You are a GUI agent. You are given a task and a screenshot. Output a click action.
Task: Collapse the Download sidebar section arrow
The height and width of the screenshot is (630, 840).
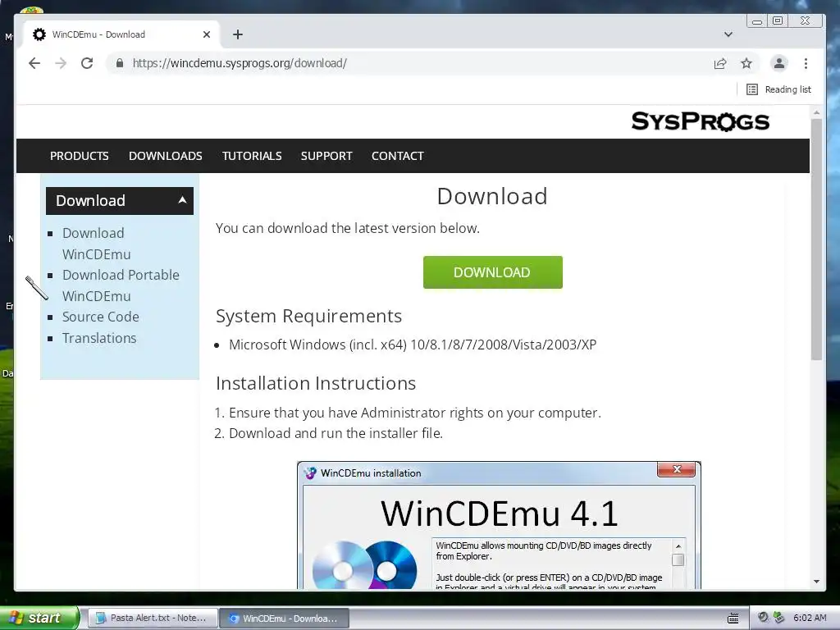click(182, 200)
